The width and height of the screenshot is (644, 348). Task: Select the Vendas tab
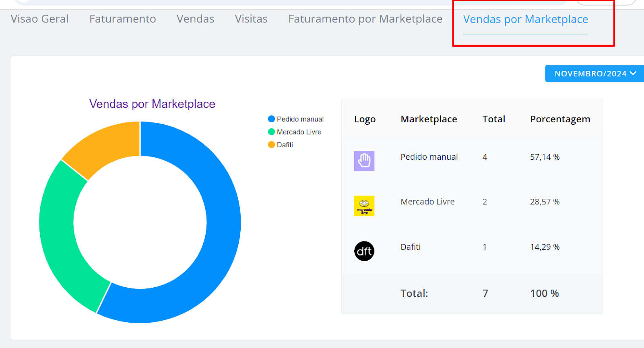(195, 19)
